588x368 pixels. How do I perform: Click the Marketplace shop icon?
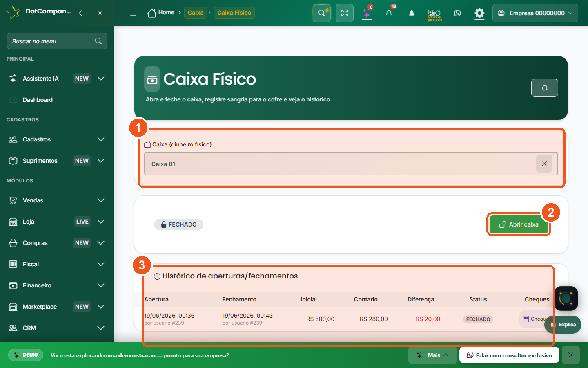coord(13,307)
